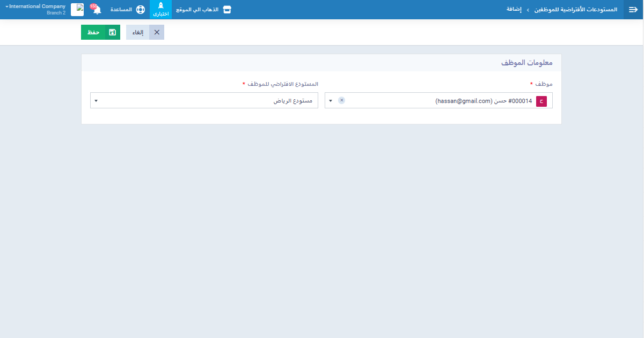
Task: Clear the selected employee with small x
Action: click(342, 100)
